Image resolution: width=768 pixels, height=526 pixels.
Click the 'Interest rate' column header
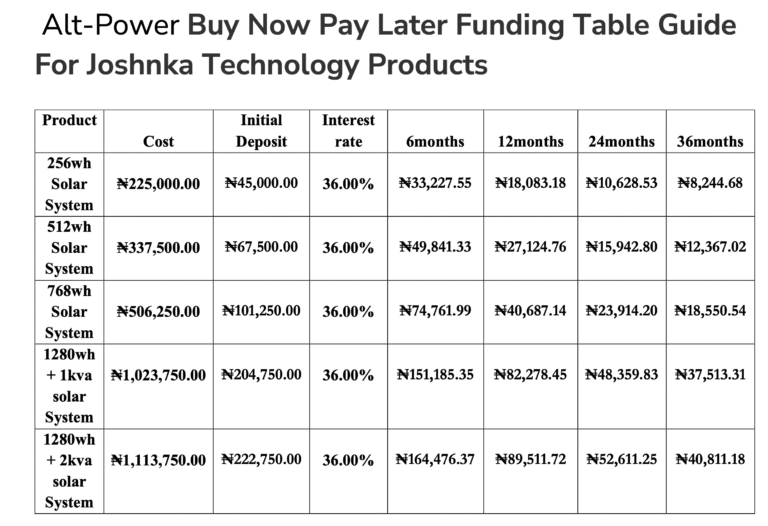pyautogui.click(x=348, y=131)
